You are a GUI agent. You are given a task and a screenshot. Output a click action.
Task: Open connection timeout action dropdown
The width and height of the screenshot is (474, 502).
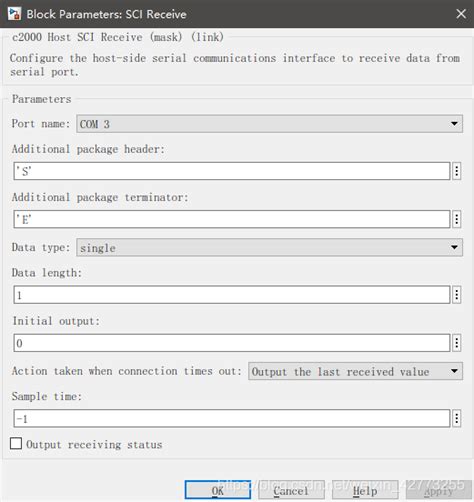click(355, 371)
